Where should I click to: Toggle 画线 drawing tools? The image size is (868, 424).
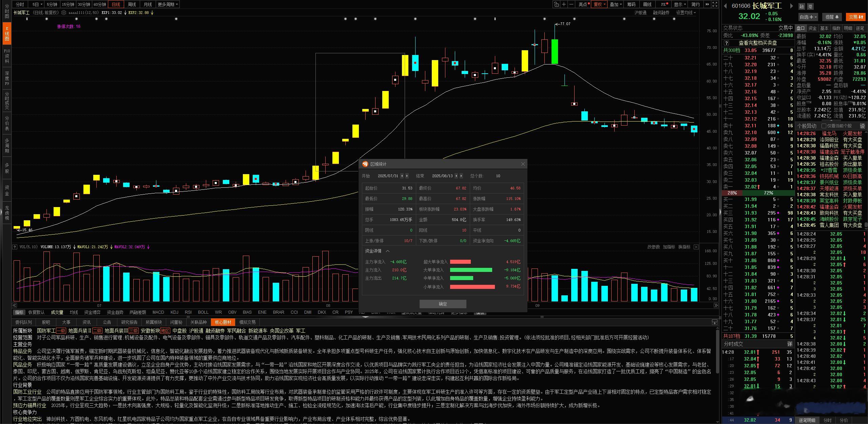[x=647, y=4]
